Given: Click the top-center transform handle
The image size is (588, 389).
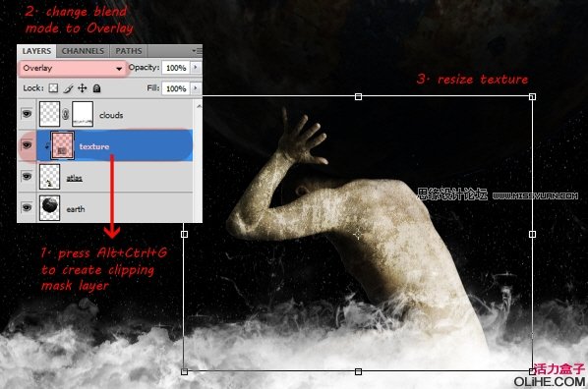Looking at the screenshot, I should 358,96.
